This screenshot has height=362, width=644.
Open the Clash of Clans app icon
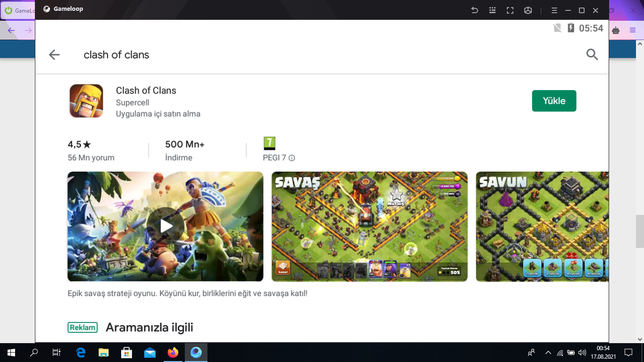point(86,101)
